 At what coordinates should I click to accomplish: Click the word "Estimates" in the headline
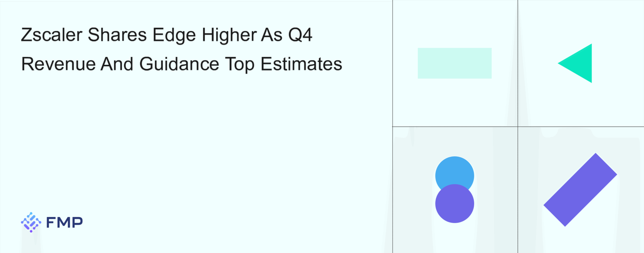coord(301,64)
